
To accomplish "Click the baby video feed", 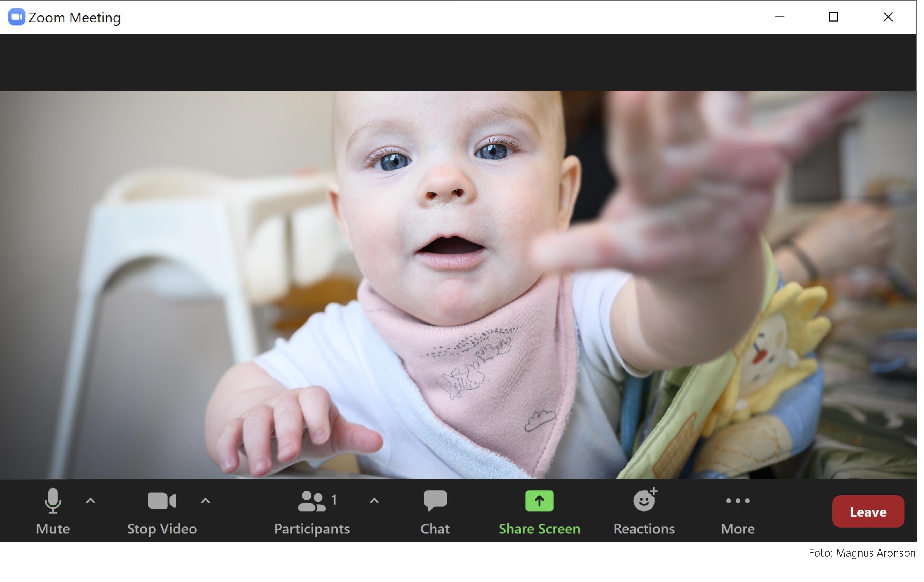I will coord(459,284).
